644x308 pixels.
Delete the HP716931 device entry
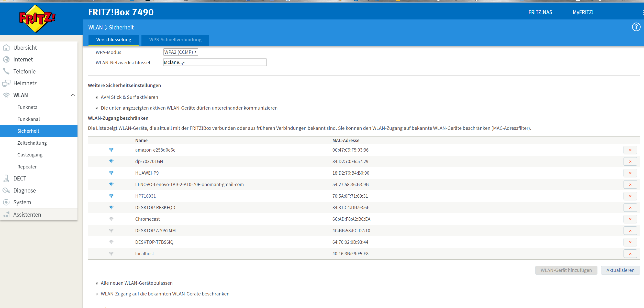[630, 196]
